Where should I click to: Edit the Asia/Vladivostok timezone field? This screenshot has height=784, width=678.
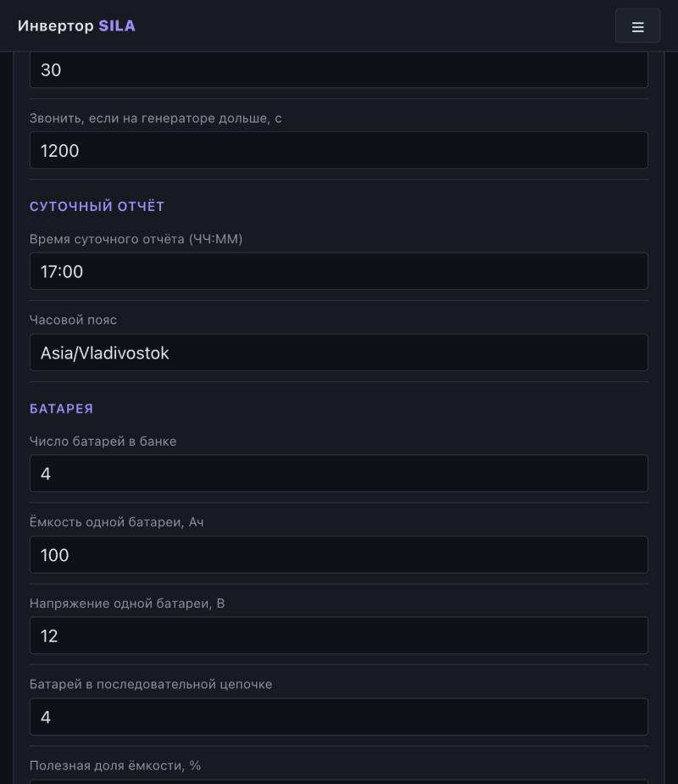coord(339,353)
